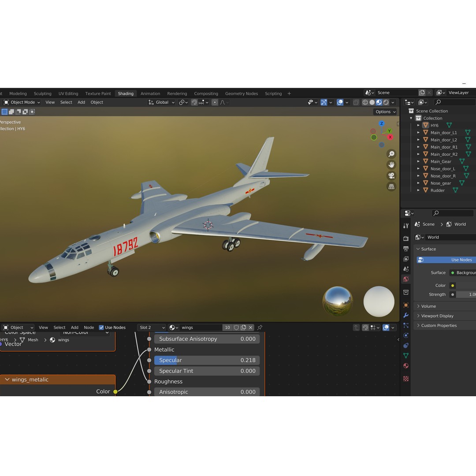The height and width of the screenshot is (476, 476).
Task: Collapse the wings_metalic node
Action: click(x=7, y=379)
